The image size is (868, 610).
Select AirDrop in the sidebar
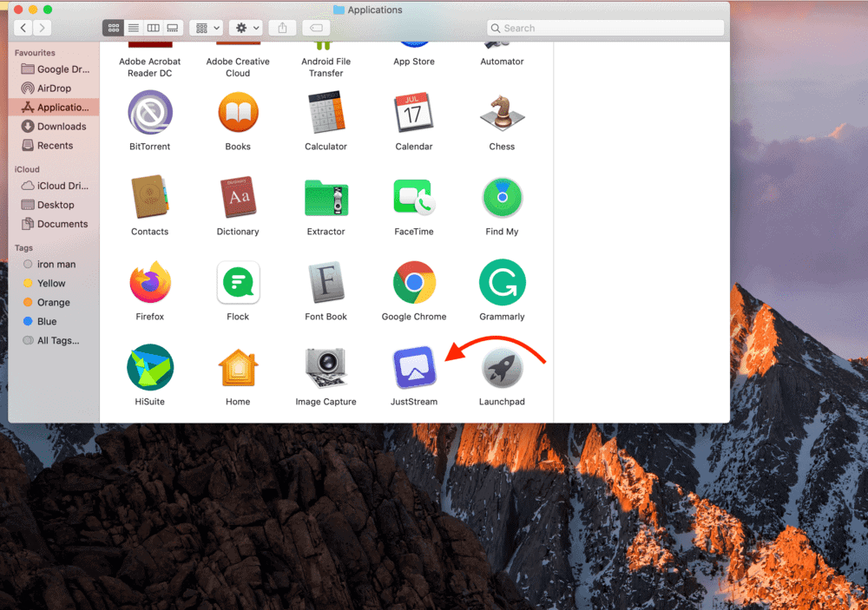coord(54,88)
